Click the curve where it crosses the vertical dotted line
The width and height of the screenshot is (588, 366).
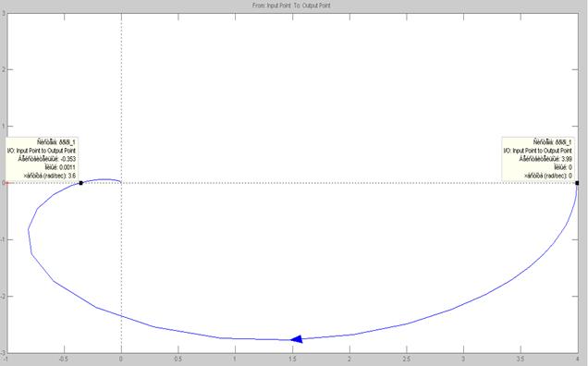121,315
